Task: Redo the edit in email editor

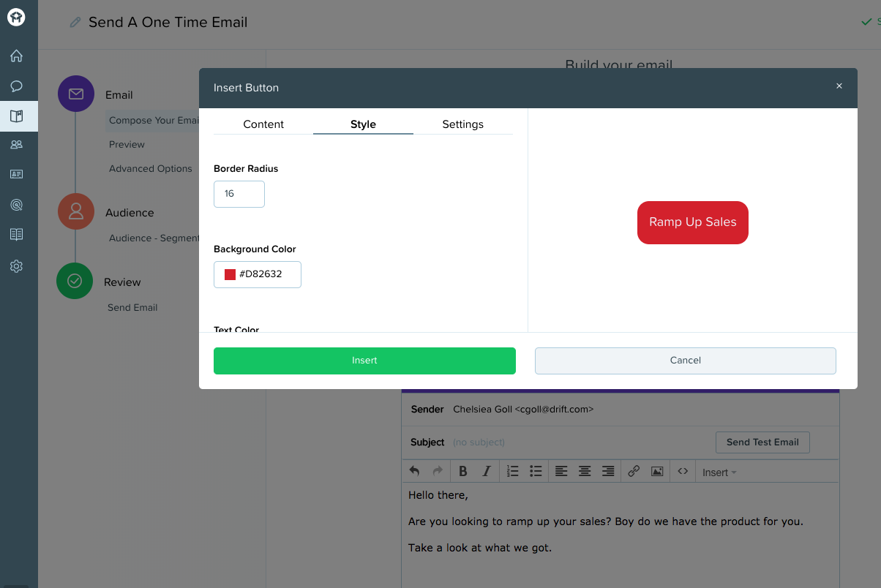Action: click(438, 472)
